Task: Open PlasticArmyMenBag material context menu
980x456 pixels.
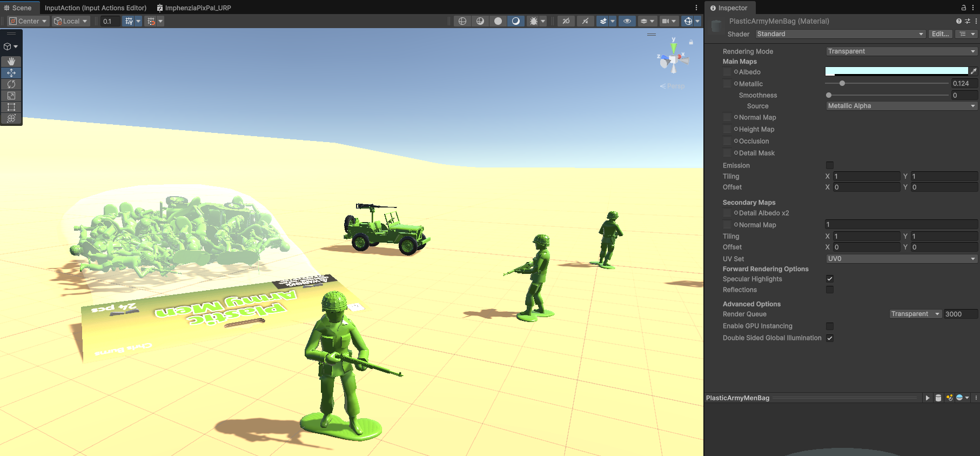Action: pos(976,21)
